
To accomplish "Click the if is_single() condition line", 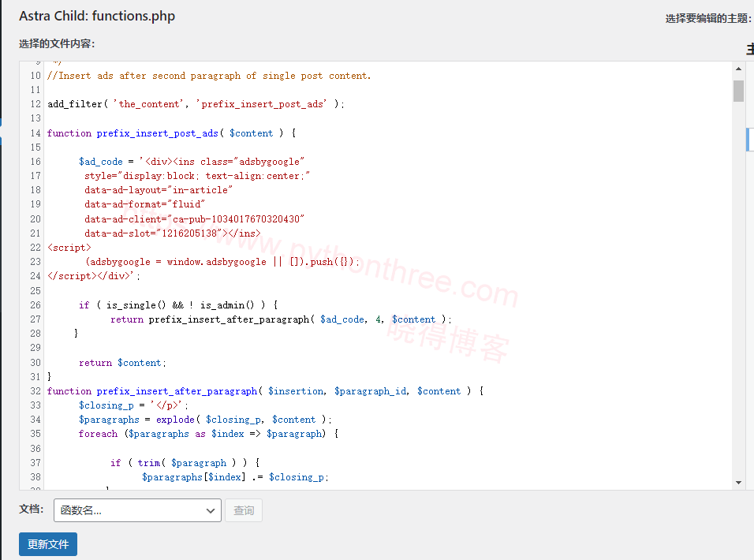I will [x=178, y=304].
